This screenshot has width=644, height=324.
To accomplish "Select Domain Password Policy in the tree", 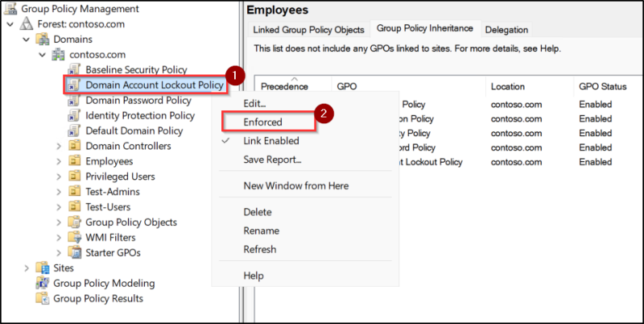I will point(138,100).
